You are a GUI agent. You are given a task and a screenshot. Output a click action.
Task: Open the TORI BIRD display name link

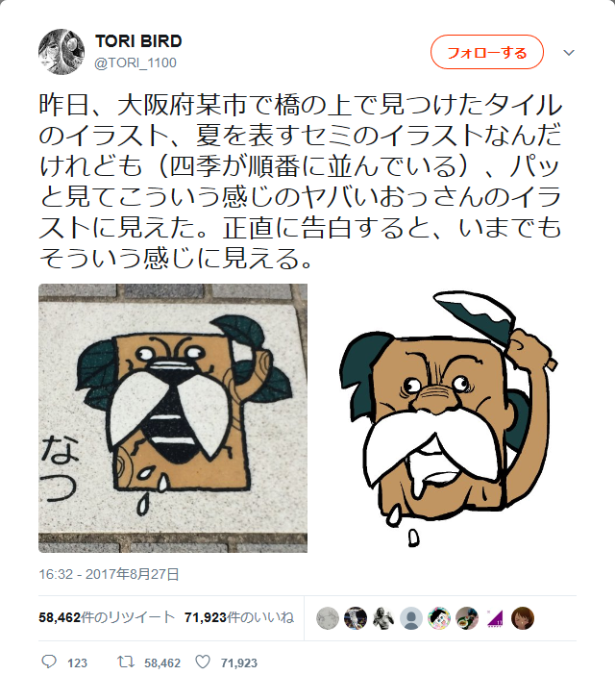[x=138, y=41]
